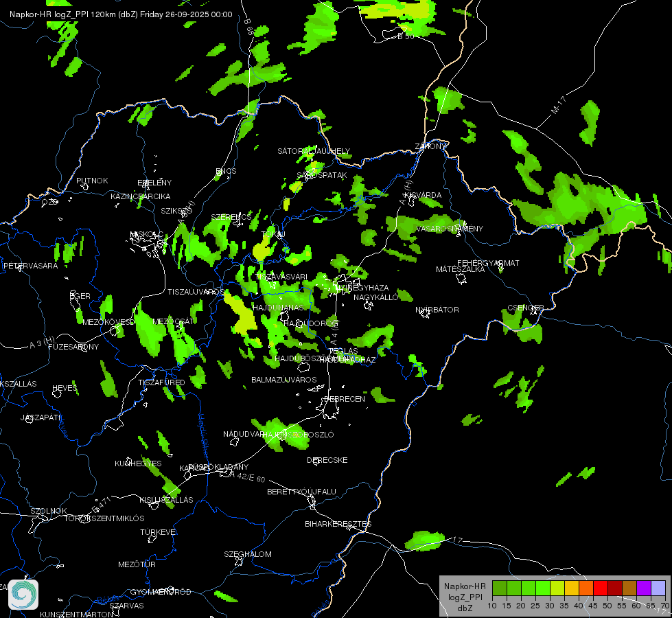Click the MEZOTUR town label
Viewport: 672px width, 618px height.
(137, 564)
